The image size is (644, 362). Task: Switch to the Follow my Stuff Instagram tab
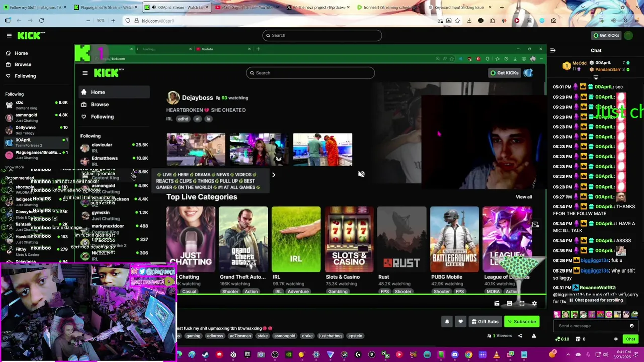(35, 7)
